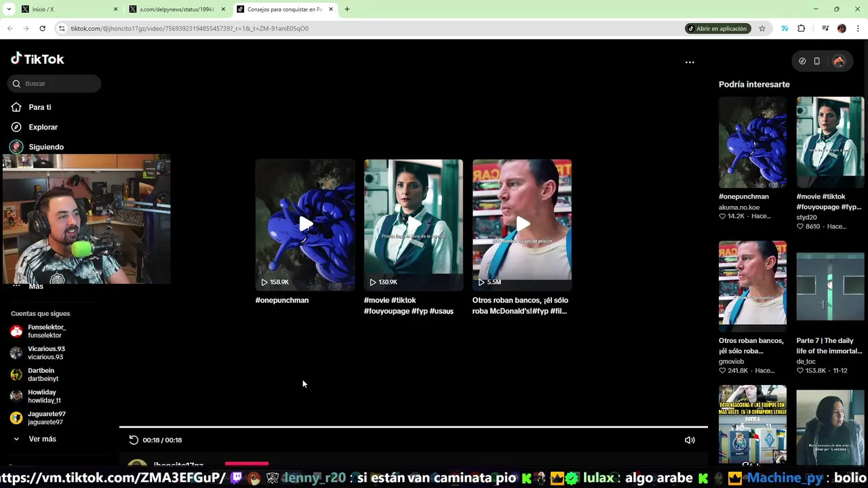Image resolution: width=868 pixels, height=488 pixels.
Task: Open sidebar #onepunchman thumbnail by akuma.no.koe
Action: point(753,142)
